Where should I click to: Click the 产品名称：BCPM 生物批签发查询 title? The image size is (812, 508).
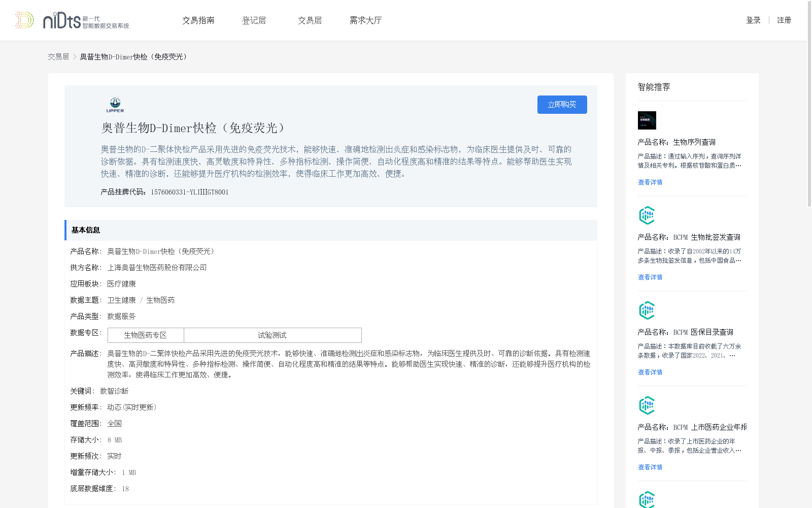(x=689, y=237)
